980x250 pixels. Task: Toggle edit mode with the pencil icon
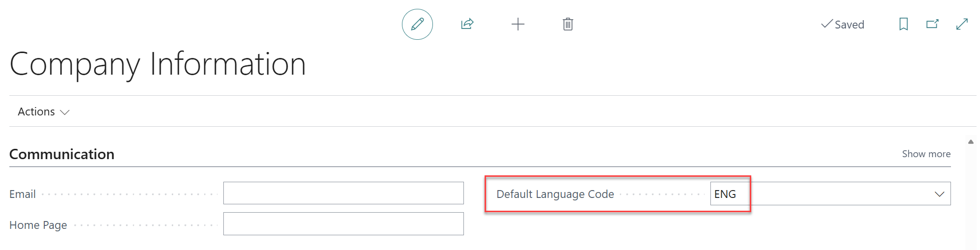coord(417,24)
